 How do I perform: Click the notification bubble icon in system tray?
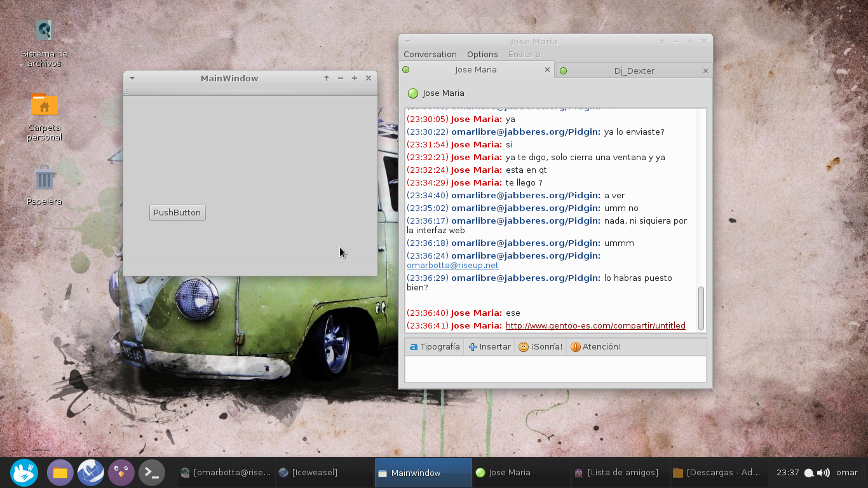[810, 473]
